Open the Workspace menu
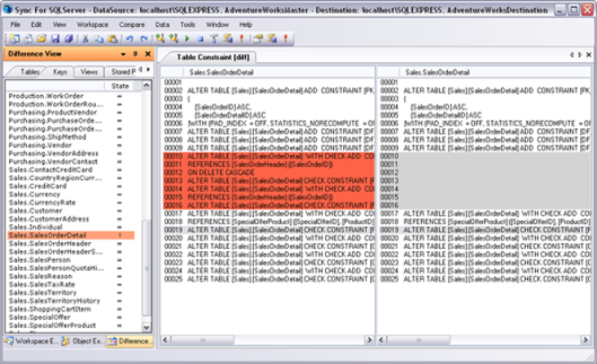 click(92, 25)
